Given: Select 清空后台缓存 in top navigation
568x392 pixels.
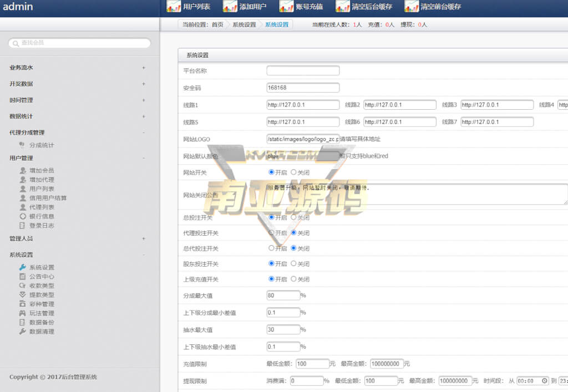Looking at the screenshot, I should point(372,7).
